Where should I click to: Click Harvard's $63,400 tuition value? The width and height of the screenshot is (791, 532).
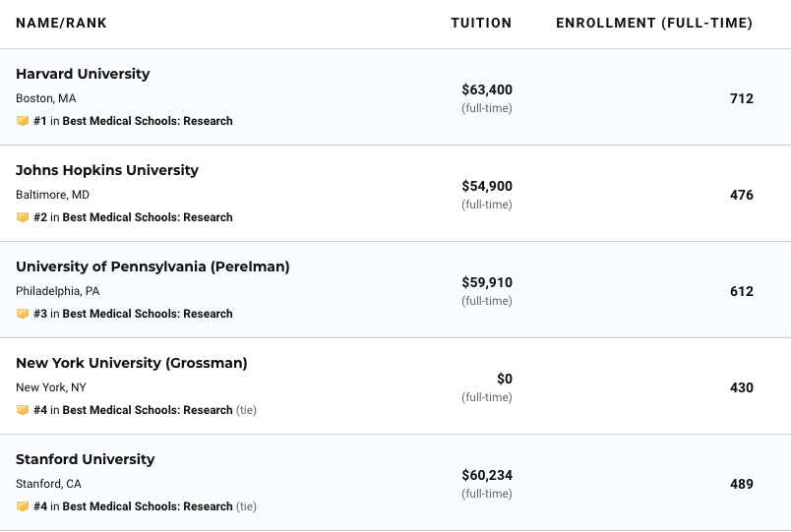pos(487,89)
